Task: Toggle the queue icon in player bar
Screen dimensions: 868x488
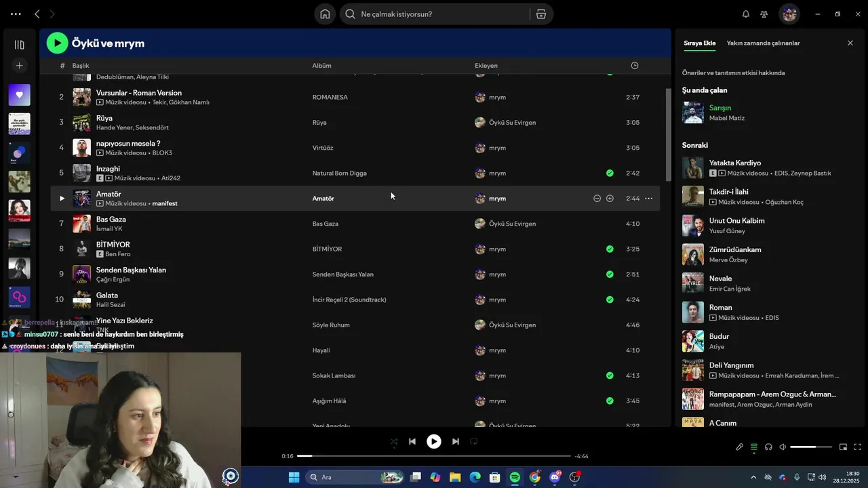Action: coord(754,447)
